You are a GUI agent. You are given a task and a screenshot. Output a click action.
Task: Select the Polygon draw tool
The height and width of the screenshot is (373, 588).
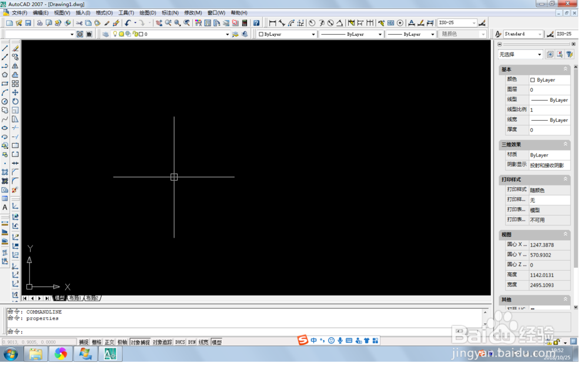[5, 75]
